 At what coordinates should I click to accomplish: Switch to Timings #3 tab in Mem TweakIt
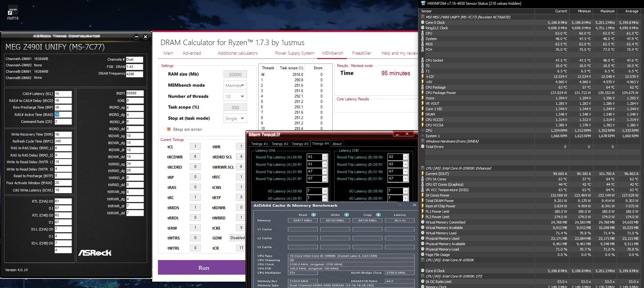(x=300, y=144)
